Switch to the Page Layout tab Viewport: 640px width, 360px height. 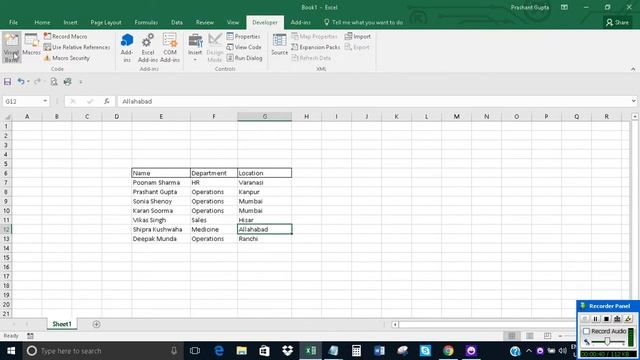click(106, 22)
